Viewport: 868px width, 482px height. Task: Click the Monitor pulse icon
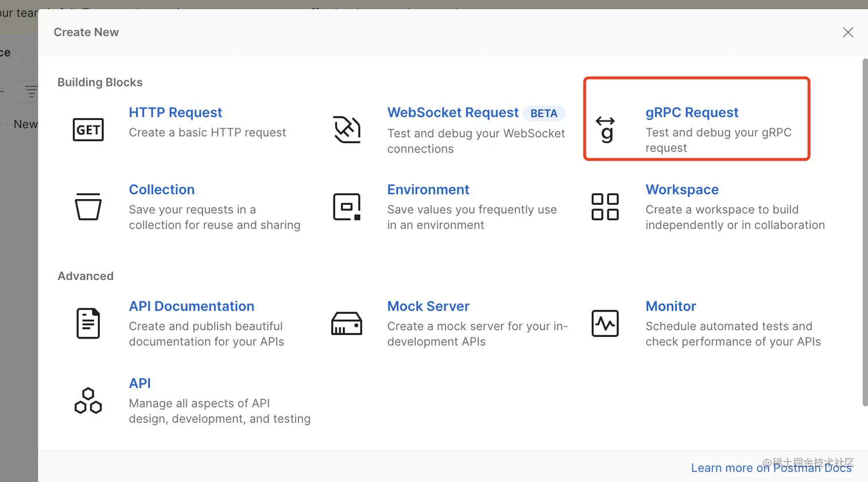[605, 324]
